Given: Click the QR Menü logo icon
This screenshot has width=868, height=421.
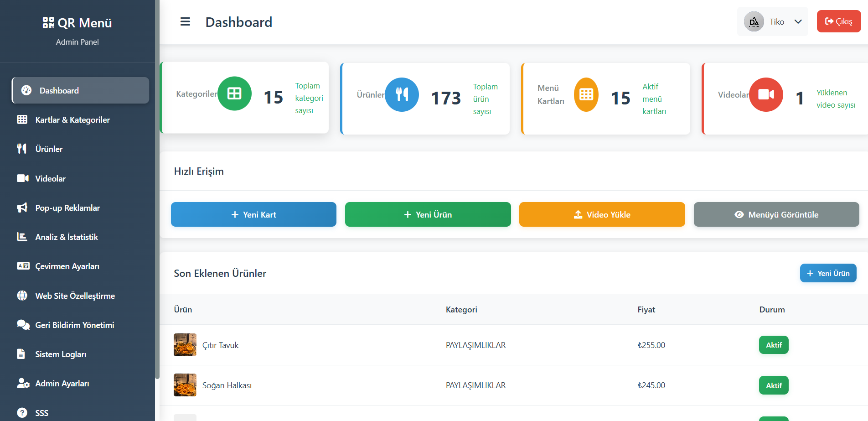Looking at the screenshot, I should click(x=48, y=23).
